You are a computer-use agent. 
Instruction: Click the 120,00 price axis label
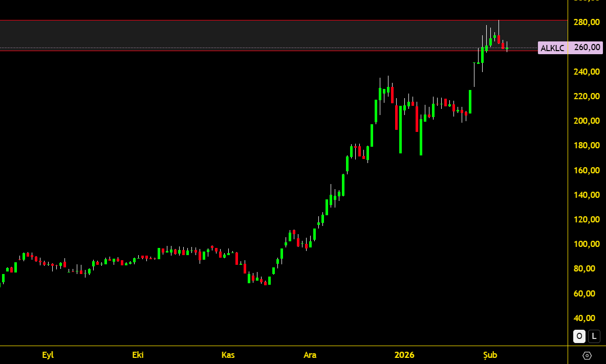(x=587, y=219)
